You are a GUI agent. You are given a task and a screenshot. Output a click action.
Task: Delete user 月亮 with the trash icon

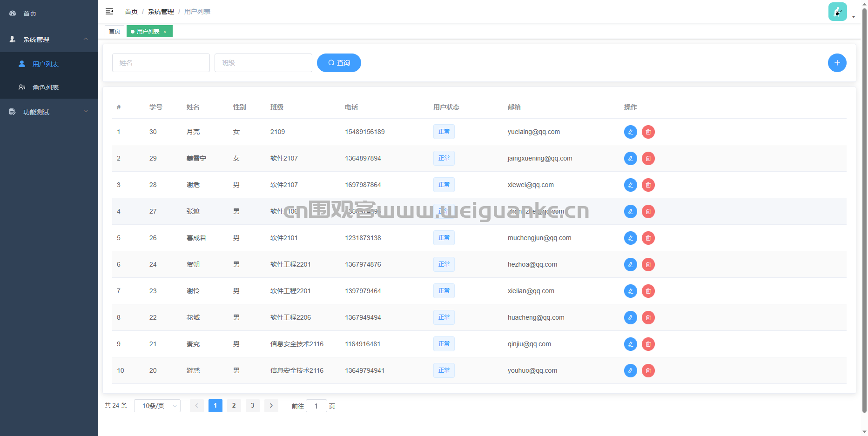648,132
